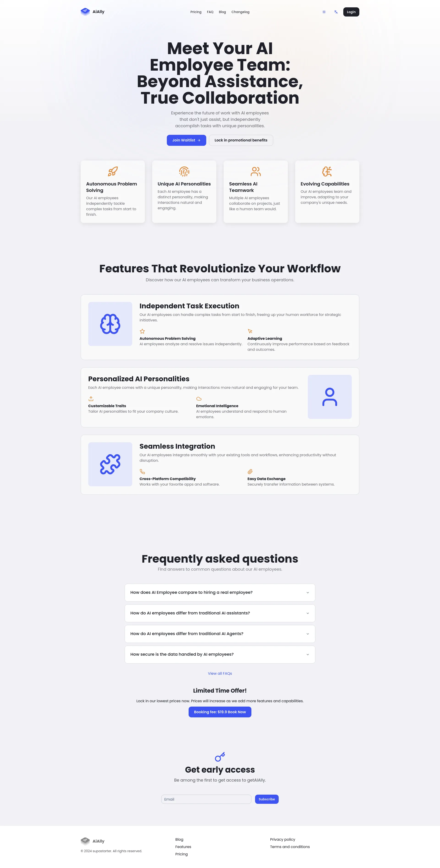Viewport: 440px width, 868px height.
Task: Click the Seamless AI Teamwork people icon
Action: pos(255,172)
